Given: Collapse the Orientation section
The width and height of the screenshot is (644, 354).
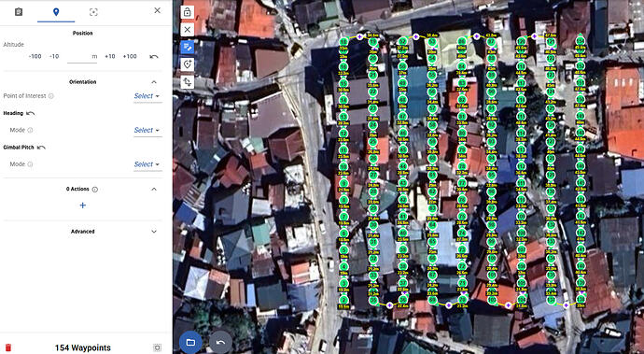Looking at the screenshot, I should pyautogui.click(x=154, y=82).
